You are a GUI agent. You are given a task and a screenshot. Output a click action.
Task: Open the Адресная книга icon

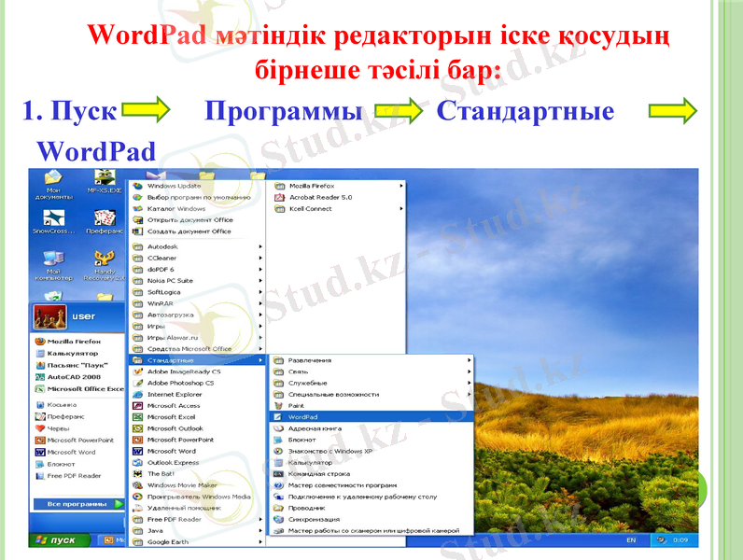point(278,428)
